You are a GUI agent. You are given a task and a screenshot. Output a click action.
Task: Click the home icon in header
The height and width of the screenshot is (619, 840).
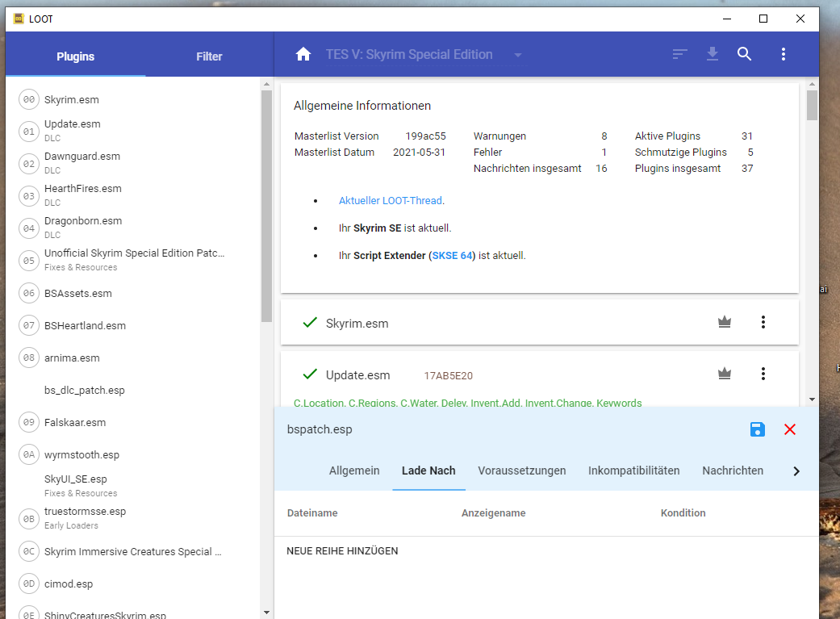pos(303,54)
